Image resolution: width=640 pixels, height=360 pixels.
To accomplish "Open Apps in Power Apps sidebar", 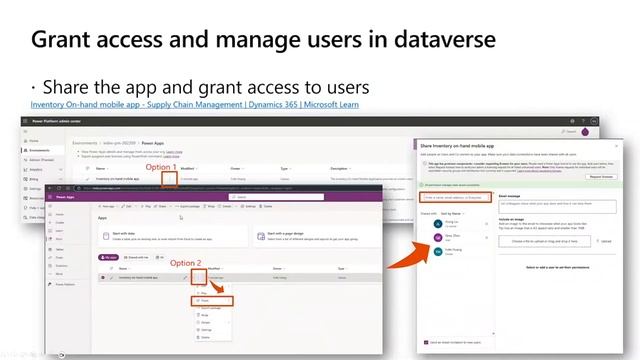I will (x=56, y=239).
